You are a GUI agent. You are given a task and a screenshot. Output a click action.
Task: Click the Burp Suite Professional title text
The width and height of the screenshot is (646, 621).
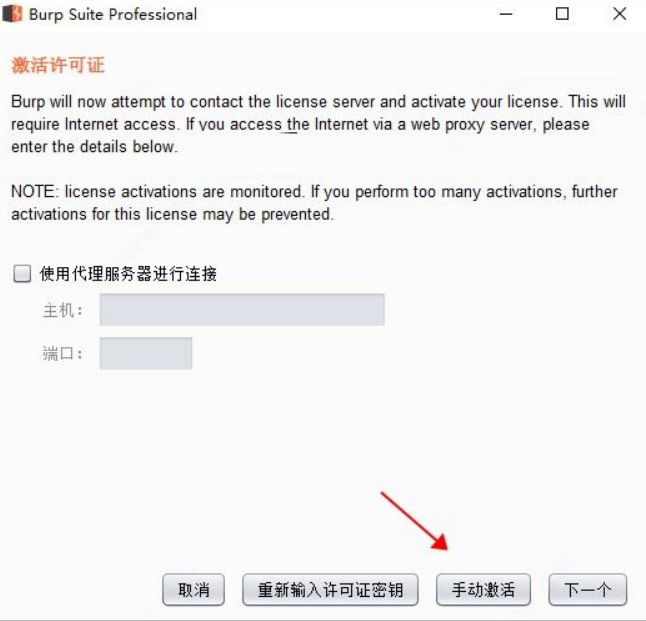click(113, 15)
